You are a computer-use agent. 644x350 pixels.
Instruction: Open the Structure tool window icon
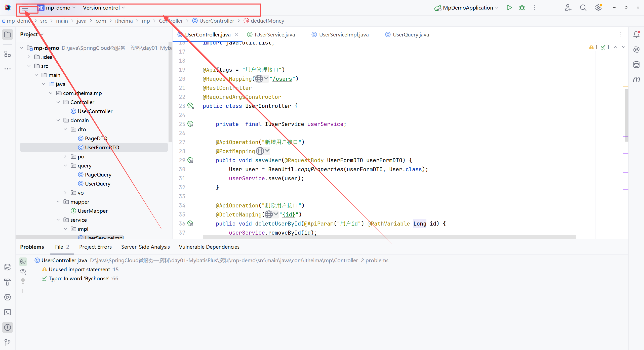click(x=8, y=54)
